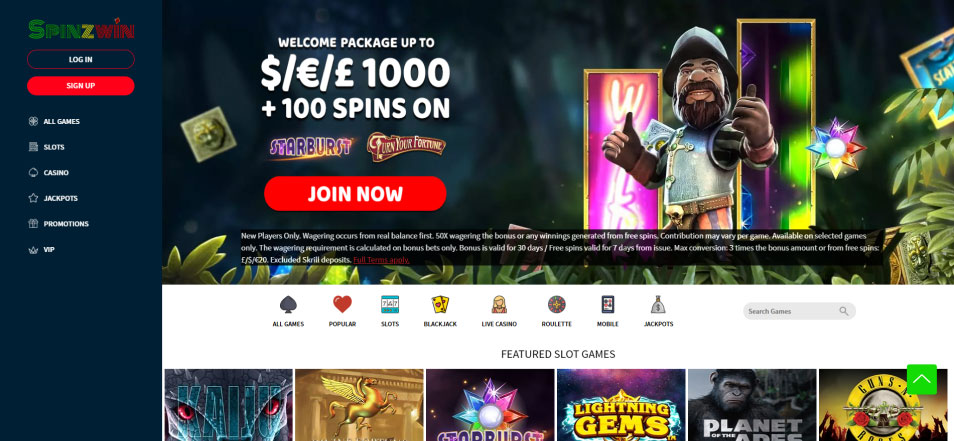Click the All Games spade icon
Viewport: 954px width, 441px height.
pos(288,304)
